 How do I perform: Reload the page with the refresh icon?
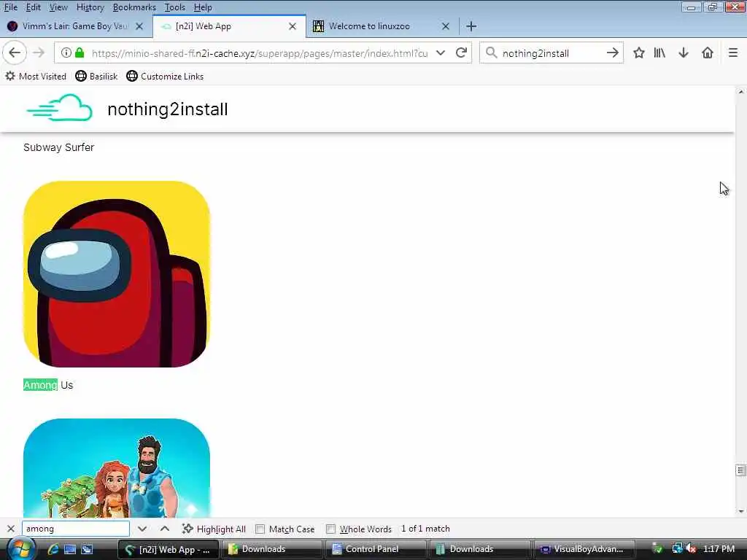461,52
